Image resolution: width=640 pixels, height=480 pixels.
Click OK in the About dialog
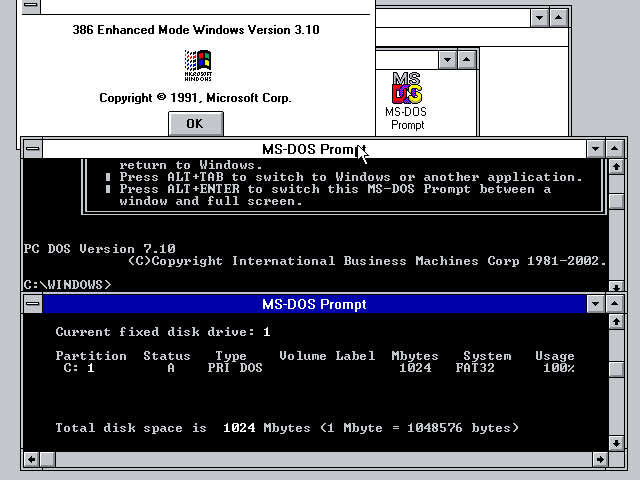196,123
